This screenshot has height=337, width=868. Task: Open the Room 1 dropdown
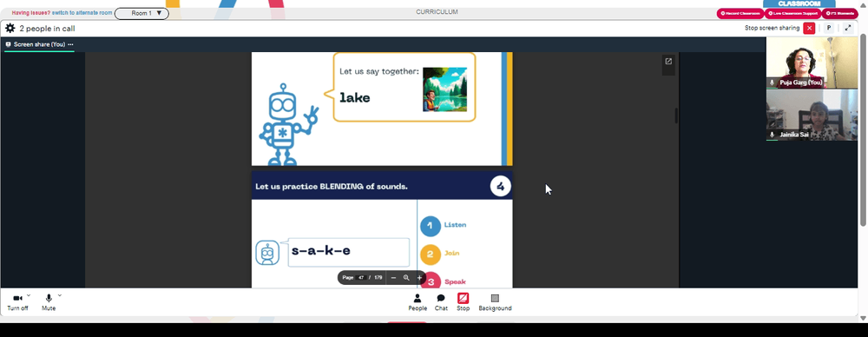(141, 13)
